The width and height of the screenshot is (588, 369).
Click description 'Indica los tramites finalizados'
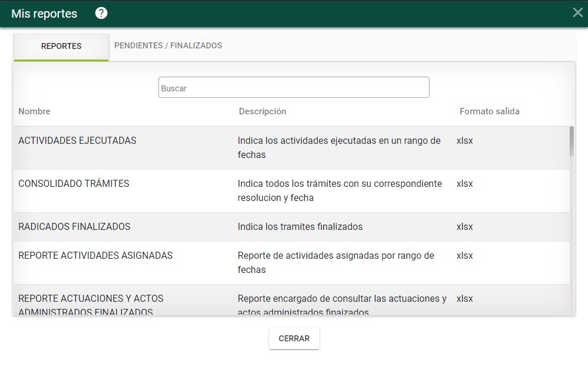[300, 227]
